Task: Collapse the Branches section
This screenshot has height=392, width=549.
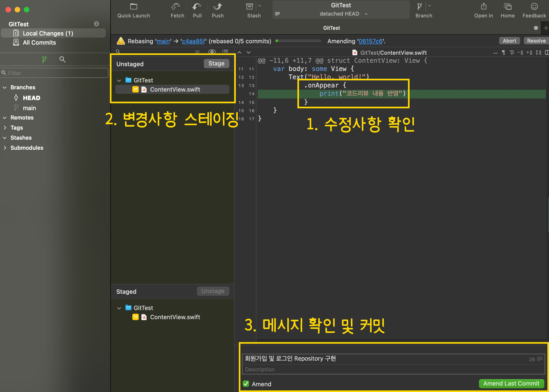Action: click(x=5, y=87)
